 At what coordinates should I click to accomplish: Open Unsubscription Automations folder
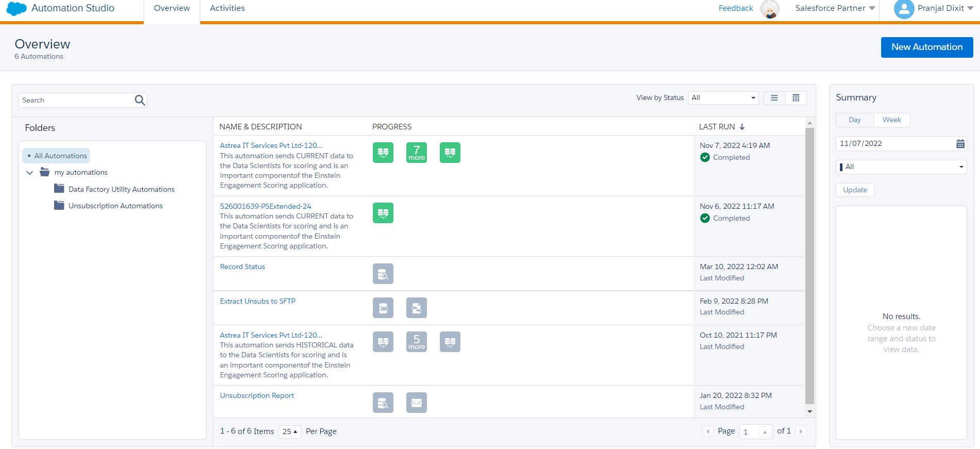(115, 206)
